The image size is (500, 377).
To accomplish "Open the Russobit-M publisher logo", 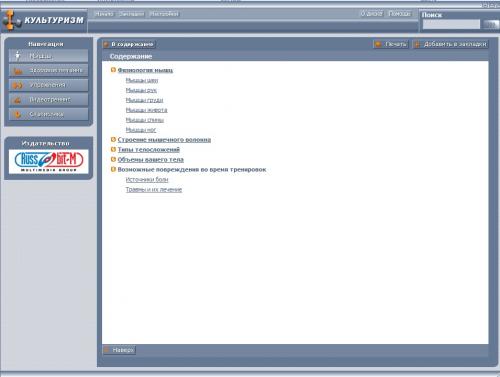I will pos(49,162).
